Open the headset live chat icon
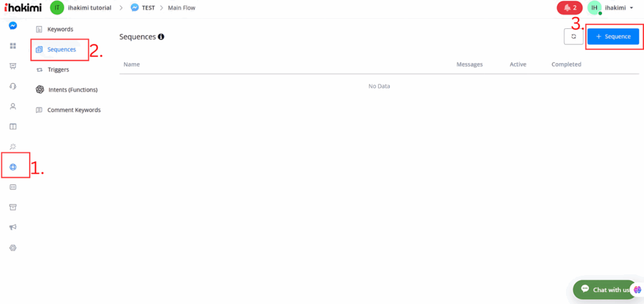Screen dimensions: 644x304 (13, 86)
